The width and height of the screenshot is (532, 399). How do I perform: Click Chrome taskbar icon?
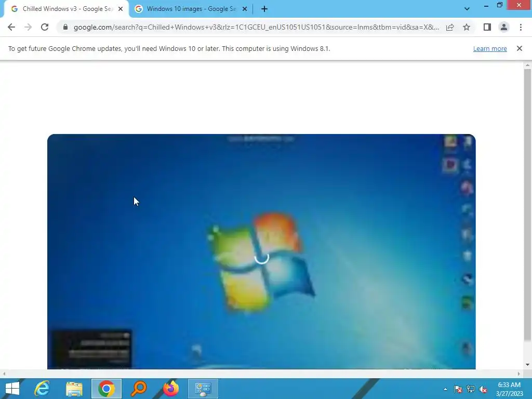click(106, 389)
